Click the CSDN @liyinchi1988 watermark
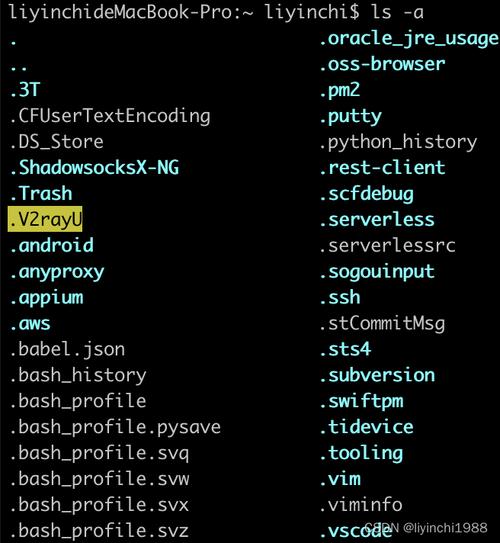Image resolution: width=500 pixels, height=543 pixels. point(426,528)
